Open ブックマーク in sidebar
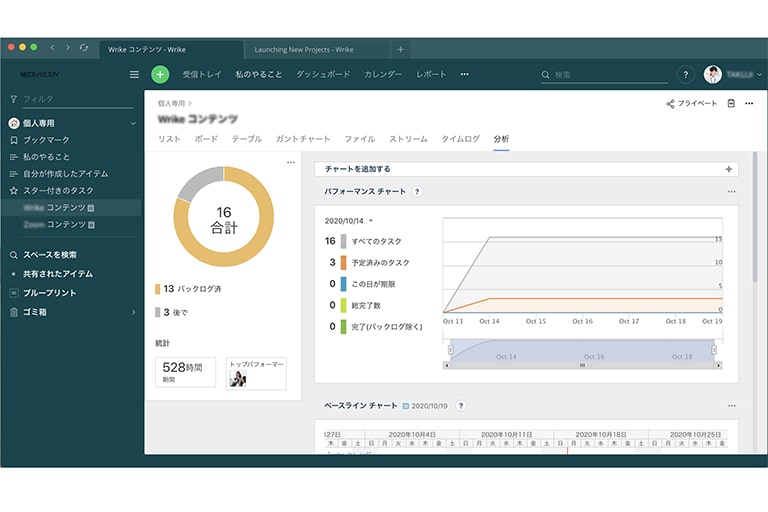This screenshot has height=512, width=768. [x=46, y=140]
